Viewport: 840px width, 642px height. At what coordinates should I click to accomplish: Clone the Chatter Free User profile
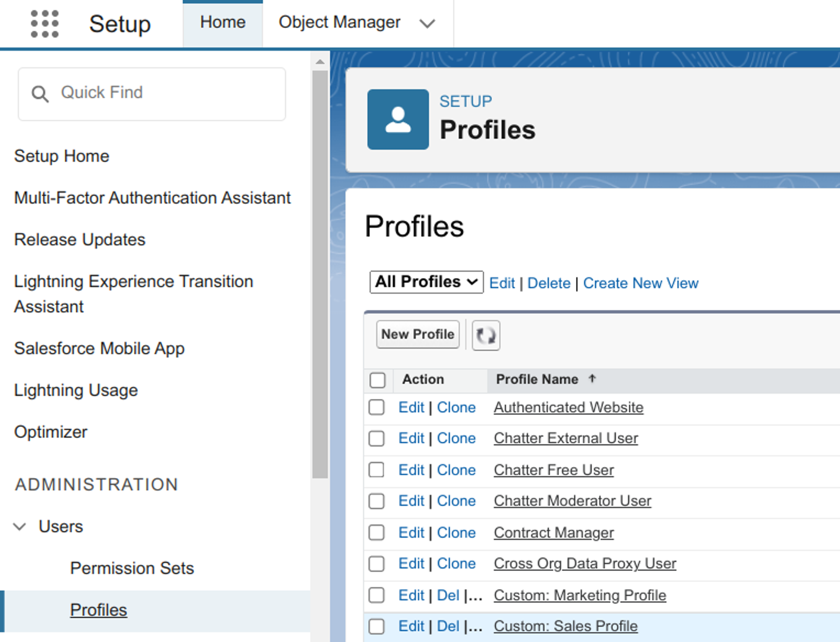(x=456, y=470)
